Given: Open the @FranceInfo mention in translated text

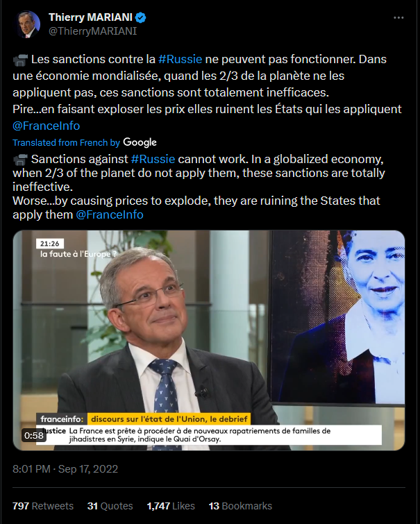Looking at the screenshot, I should [110, 214].
